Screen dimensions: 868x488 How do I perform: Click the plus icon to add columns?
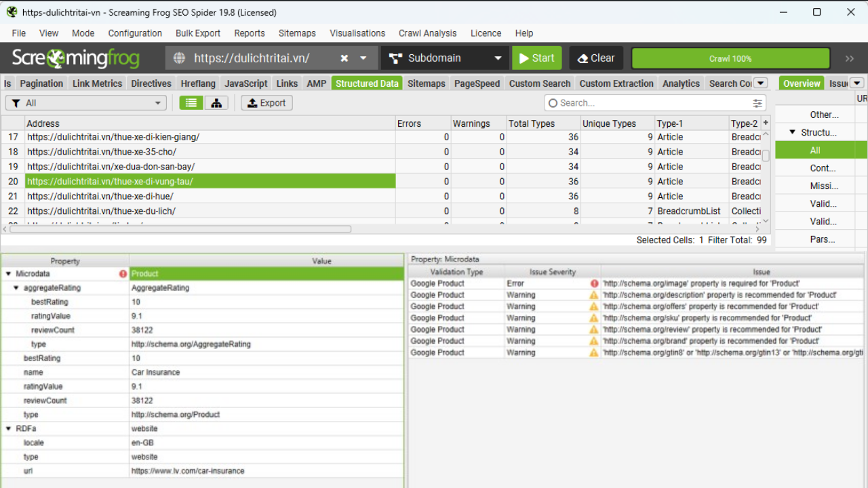(x=766, y=123)
